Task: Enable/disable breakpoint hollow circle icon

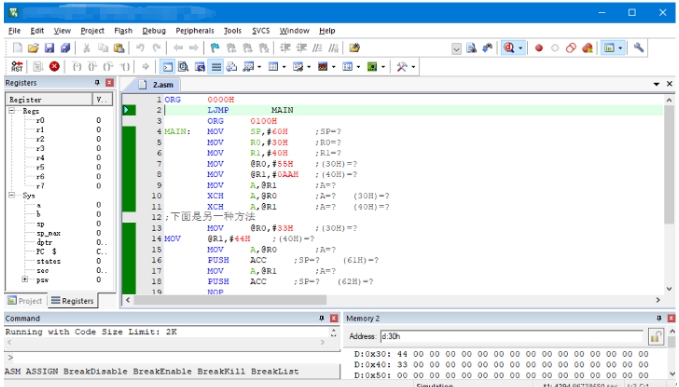Action: [x=555, y=48]
